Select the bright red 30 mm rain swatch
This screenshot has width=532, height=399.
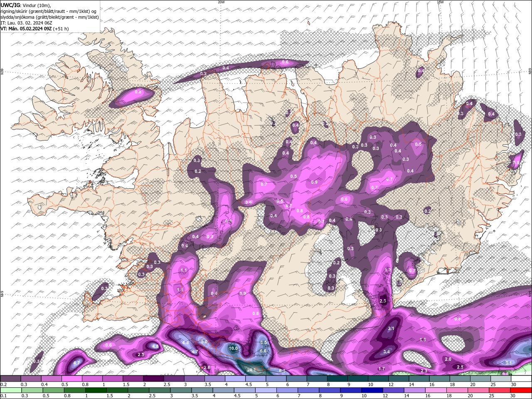point(521,390)
